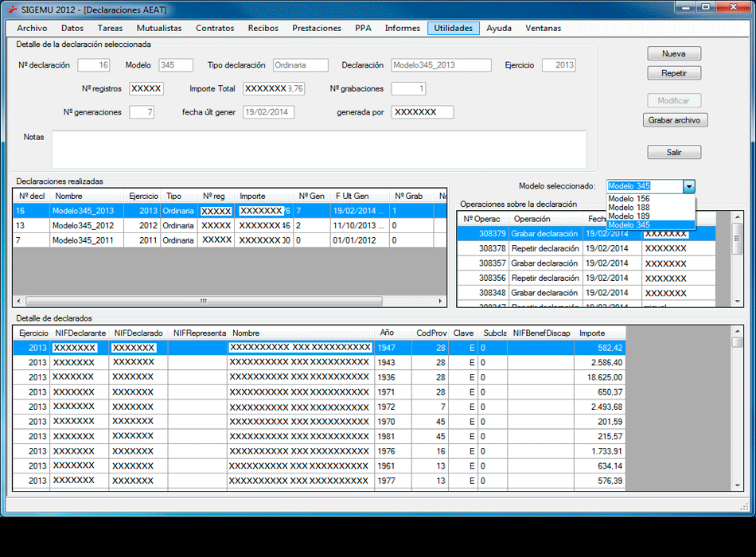756x557 pixels.
Task: Click the Importe Total field
Action: pos(274,89)
